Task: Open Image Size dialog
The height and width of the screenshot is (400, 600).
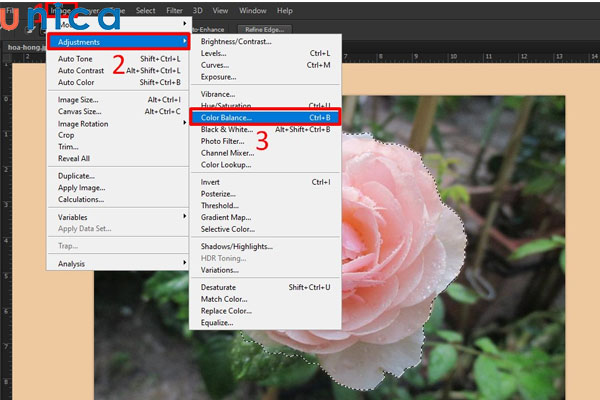Action: tap(119, 100)
